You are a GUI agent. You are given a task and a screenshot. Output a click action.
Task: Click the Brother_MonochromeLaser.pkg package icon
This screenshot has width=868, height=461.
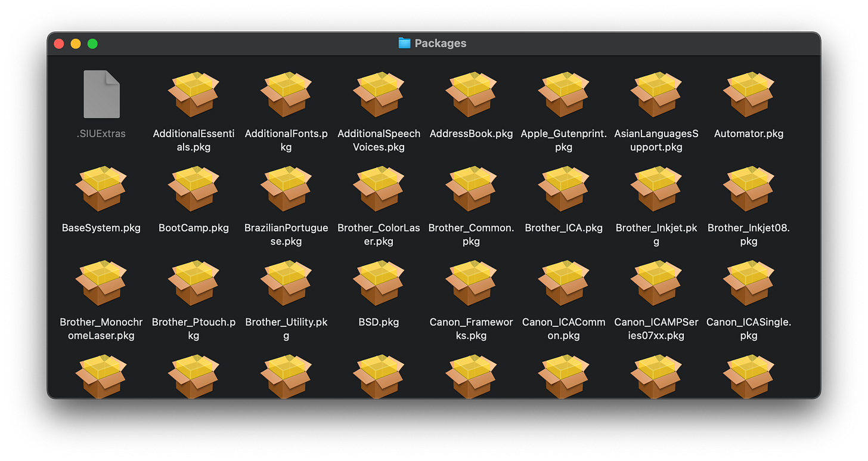coord(101,283)
